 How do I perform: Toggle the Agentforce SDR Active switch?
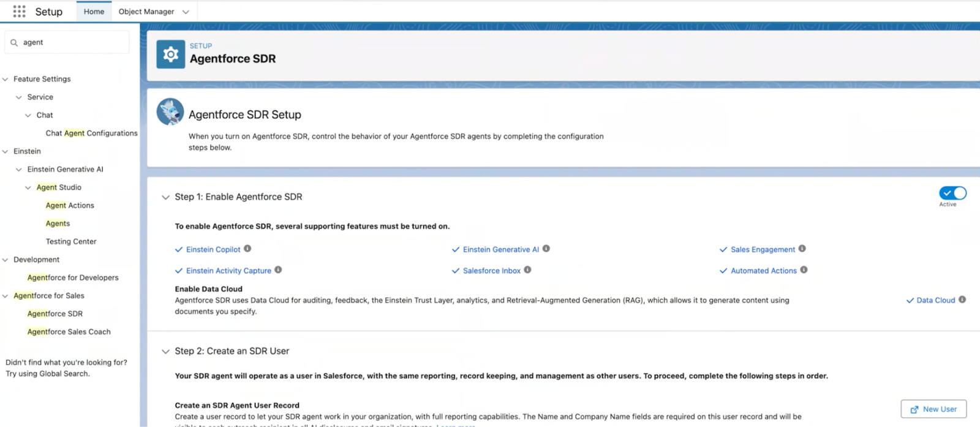point(952,194)
